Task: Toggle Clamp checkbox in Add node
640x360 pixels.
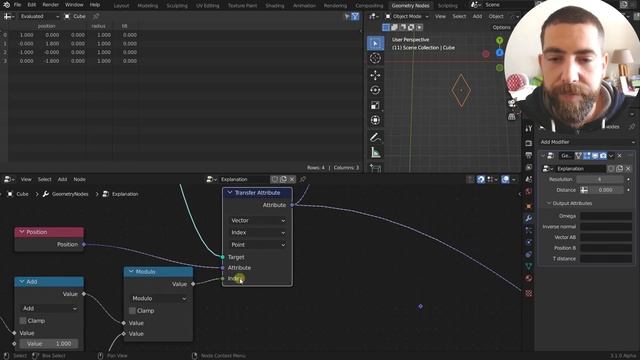Action: 23,321
